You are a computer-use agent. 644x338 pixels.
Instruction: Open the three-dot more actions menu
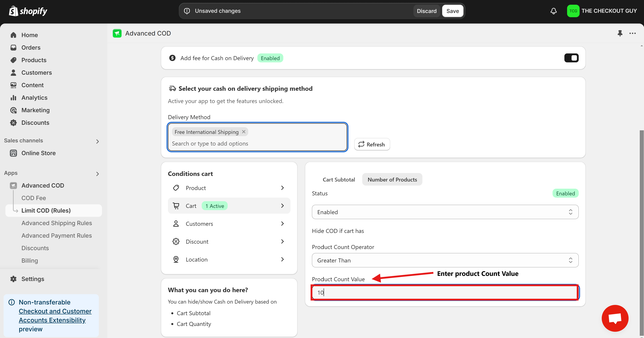(633, 33)
